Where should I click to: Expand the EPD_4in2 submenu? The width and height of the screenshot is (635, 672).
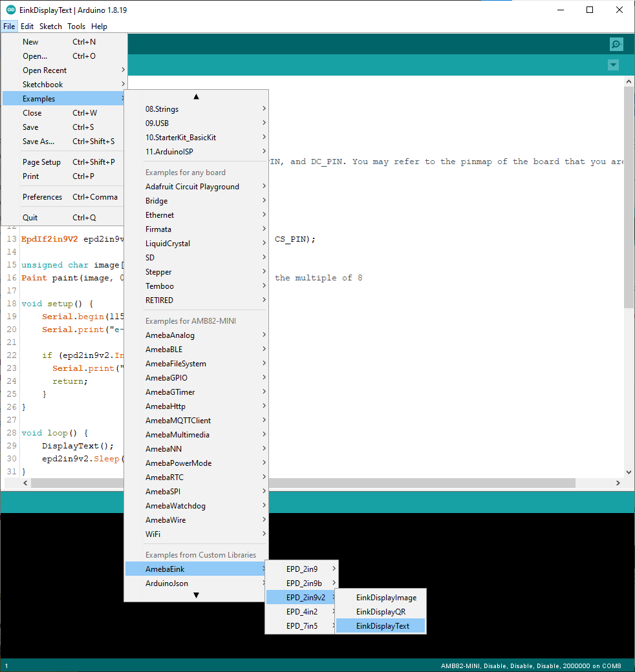[301, 612]
